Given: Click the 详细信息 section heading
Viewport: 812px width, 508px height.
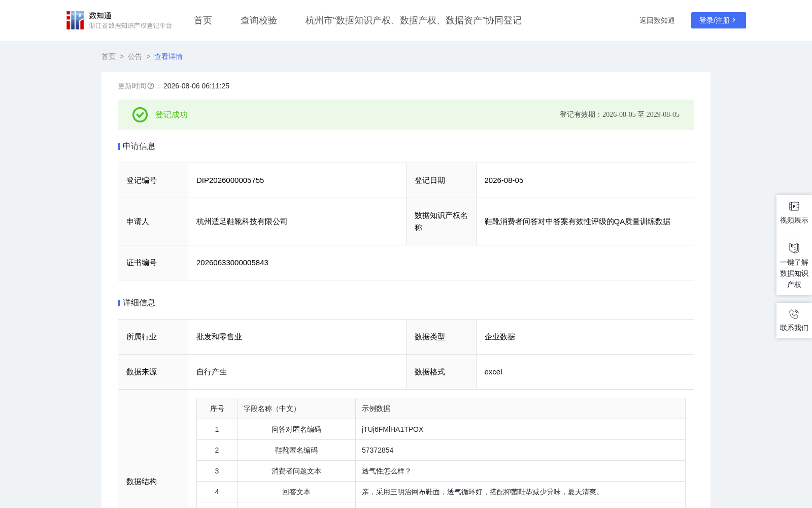Looking at the screenshot, I should click(x=139, y=303).
